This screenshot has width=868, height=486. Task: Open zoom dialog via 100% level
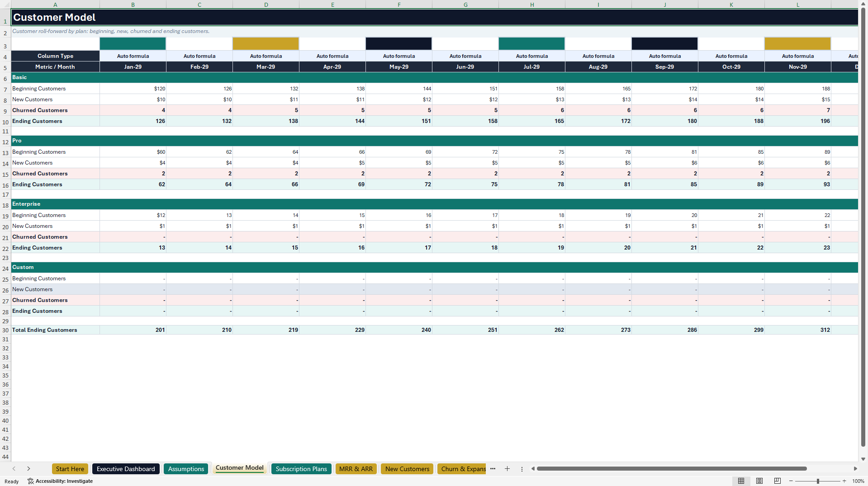click(x=858, y=481)
